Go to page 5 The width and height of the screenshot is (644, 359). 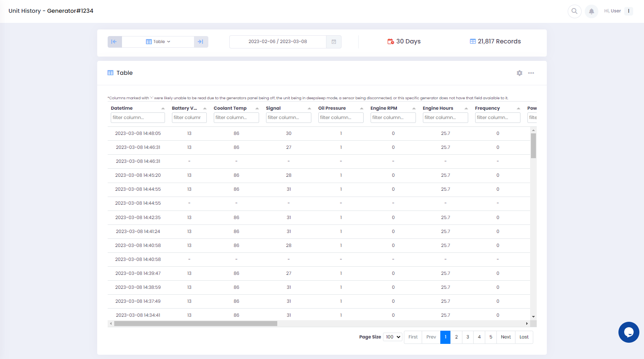pyautogui.click(x=491, y=337)
